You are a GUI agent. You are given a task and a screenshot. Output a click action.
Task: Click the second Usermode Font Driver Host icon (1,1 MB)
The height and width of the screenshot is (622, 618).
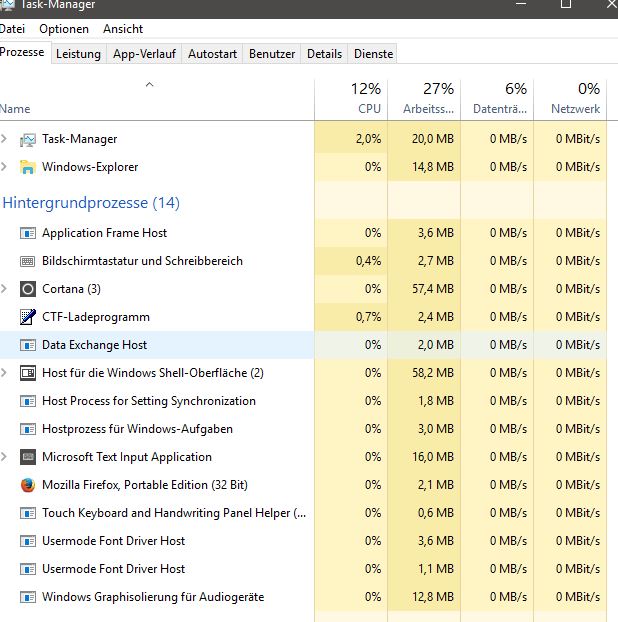(28, 569)
